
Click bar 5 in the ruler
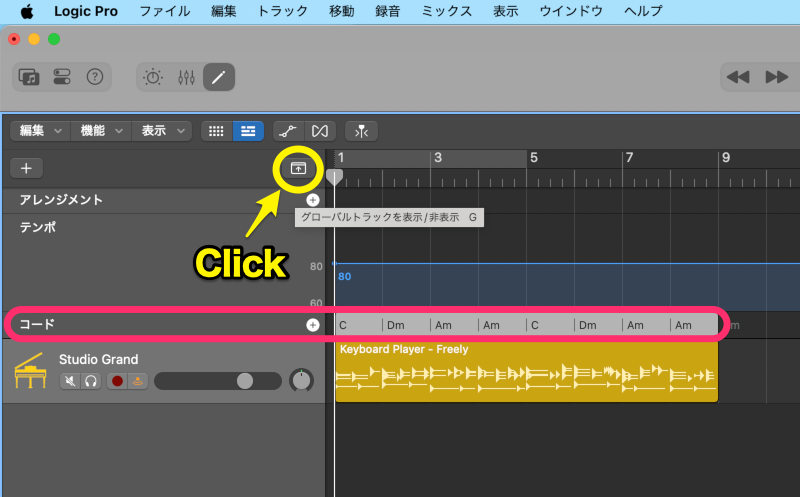[534, 158]
